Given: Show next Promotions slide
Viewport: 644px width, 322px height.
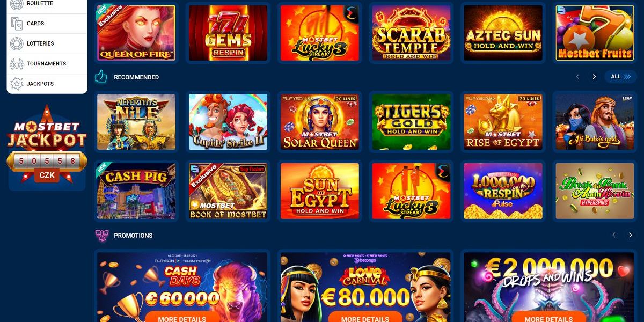Looking at the screenshot, I should pyautogui.click(x=631, y=235).
